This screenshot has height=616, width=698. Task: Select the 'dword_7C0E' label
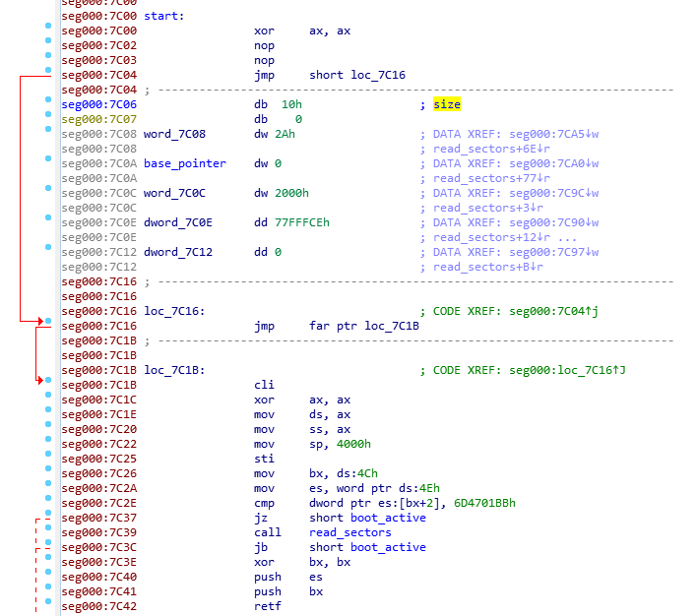click(178, 222)
